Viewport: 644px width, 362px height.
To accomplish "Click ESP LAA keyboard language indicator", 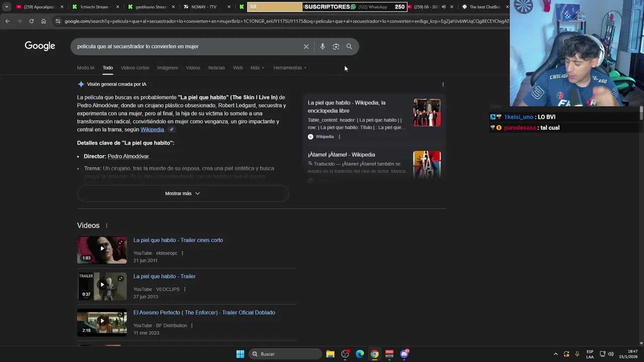I will point(590,354).
